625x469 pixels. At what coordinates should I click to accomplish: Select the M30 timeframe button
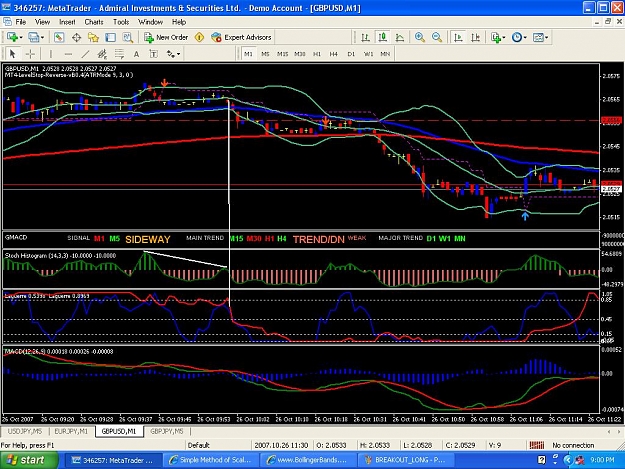[300, 54]
